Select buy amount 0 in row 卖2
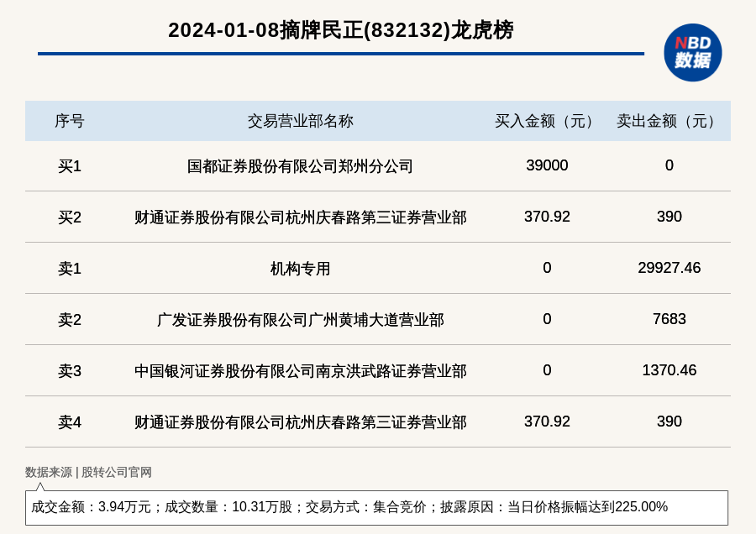Screen dimensions: 756x534 click(x=547, y=318)
